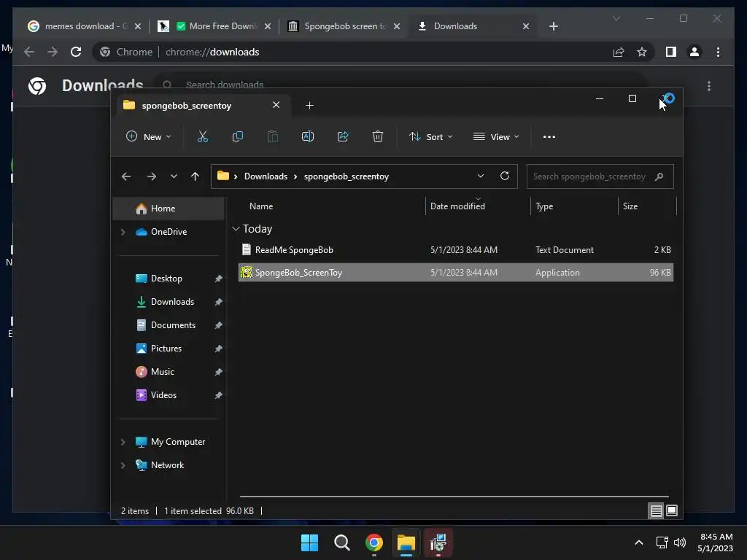This screenshot has height=560, width=747.
Task: Click the Delete trash can icon
Action: coord(377,136)
